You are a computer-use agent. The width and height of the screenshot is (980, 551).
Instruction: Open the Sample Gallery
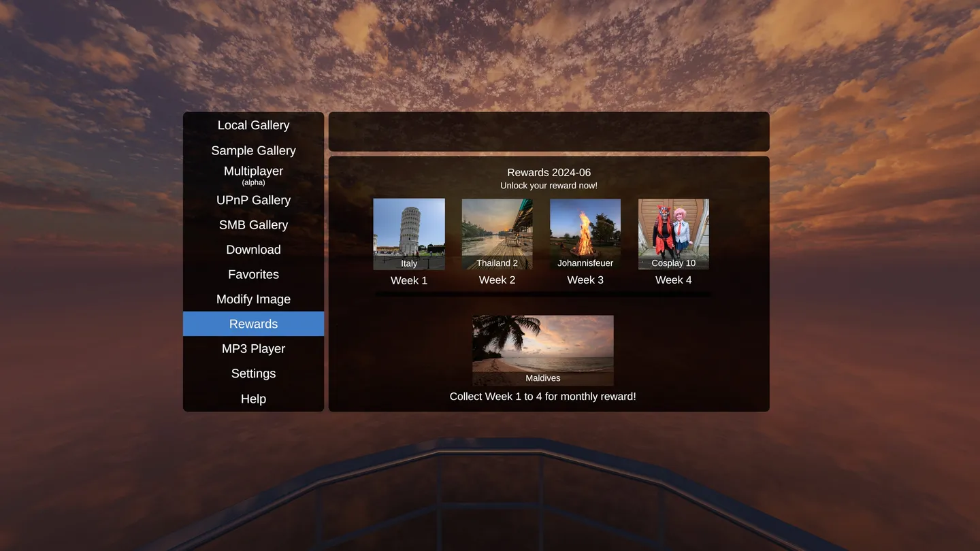253,150
